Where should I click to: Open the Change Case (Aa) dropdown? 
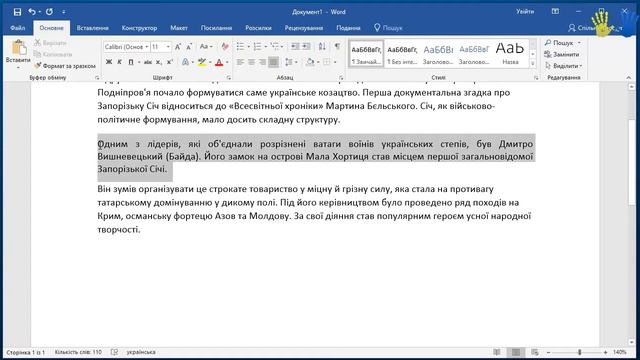pos(206,47)
